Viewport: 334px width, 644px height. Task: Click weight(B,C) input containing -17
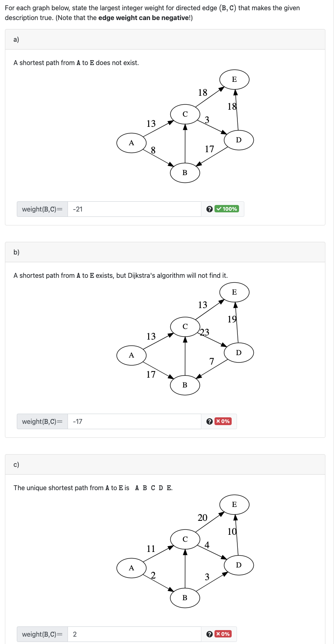[x=134, y=421]
